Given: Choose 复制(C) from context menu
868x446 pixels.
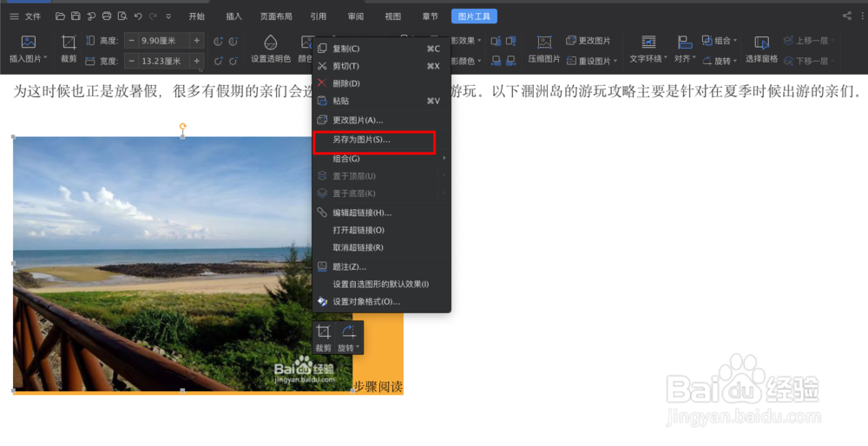Looking at the screenshot, I should coord(381,49).
